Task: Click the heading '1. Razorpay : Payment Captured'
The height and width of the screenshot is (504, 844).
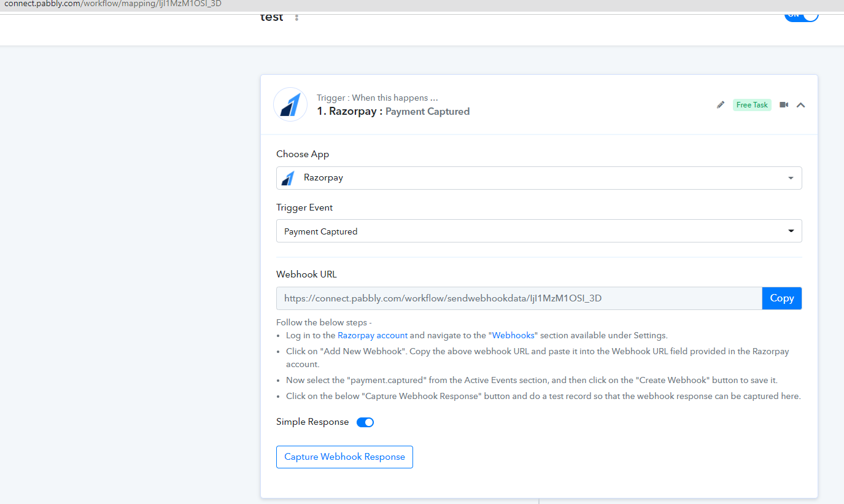Action: click(393, 111)
